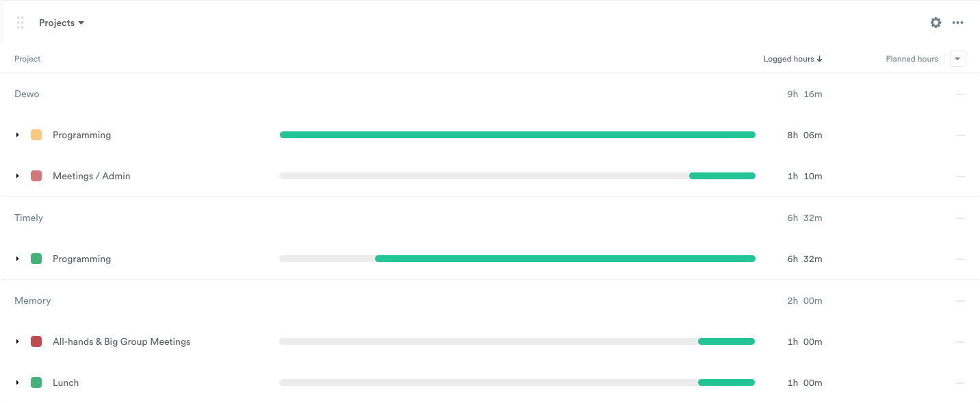Open the three-dot more options menu

pos(957,23)
